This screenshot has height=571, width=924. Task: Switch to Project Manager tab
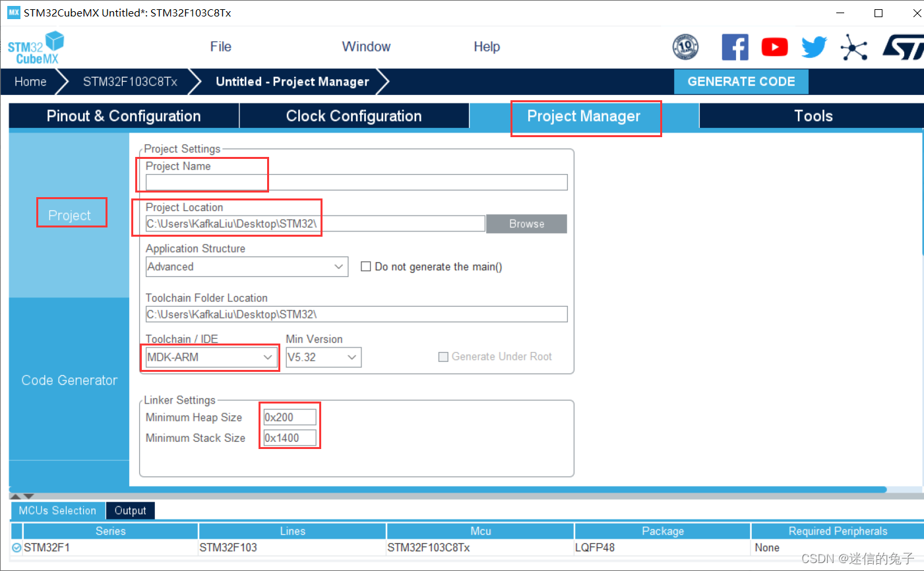(584, 116)
